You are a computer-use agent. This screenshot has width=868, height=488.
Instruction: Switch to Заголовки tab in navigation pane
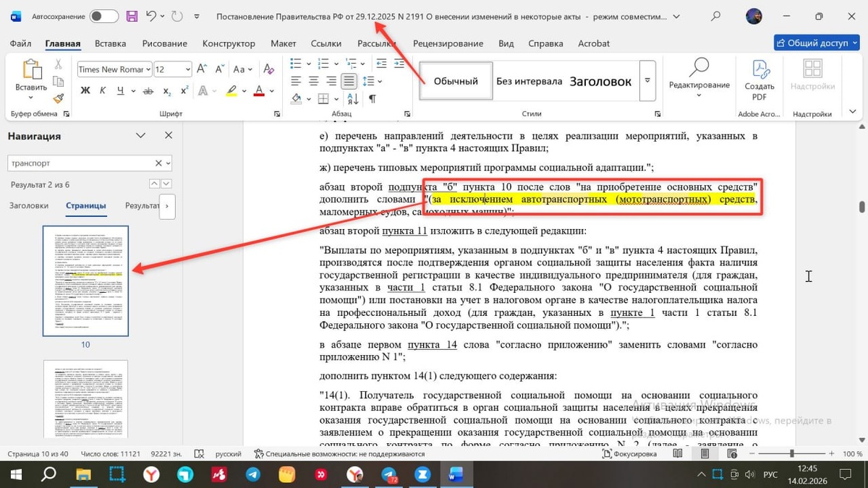[x=29, y=205]
